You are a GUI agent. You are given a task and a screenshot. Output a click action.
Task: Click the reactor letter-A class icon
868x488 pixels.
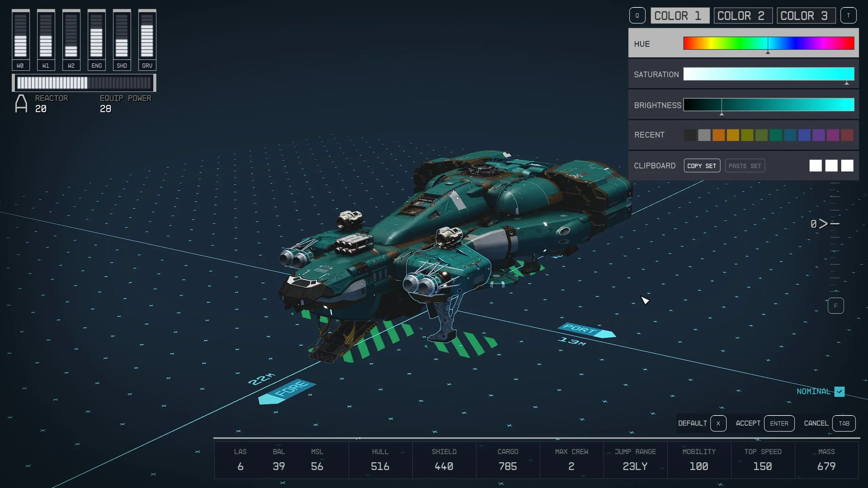click(21, 103)
